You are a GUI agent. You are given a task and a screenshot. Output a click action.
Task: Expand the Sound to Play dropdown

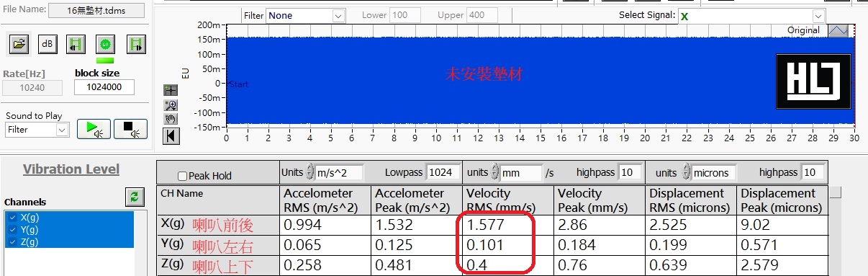37,130
